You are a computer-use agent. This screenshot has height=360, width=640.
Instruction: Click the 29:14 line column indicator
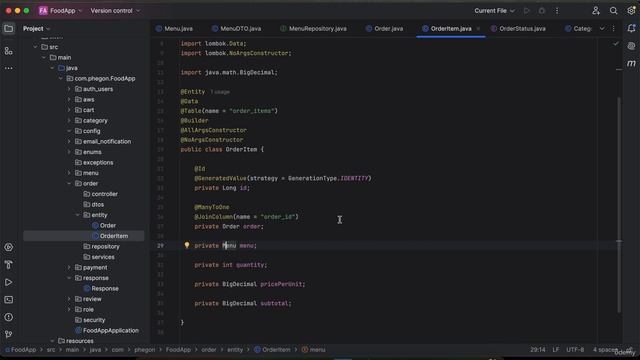(538, 350)
